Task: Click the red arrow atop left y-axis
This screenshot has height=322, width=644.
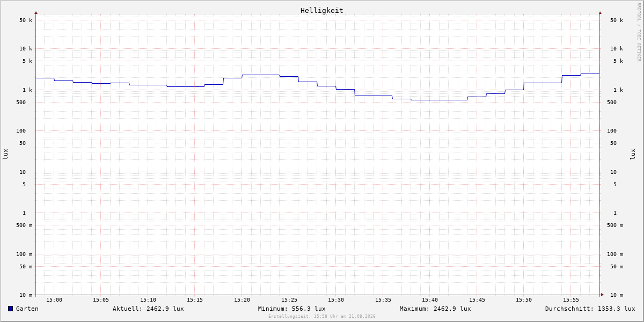Action: click(x=36, y=12)
